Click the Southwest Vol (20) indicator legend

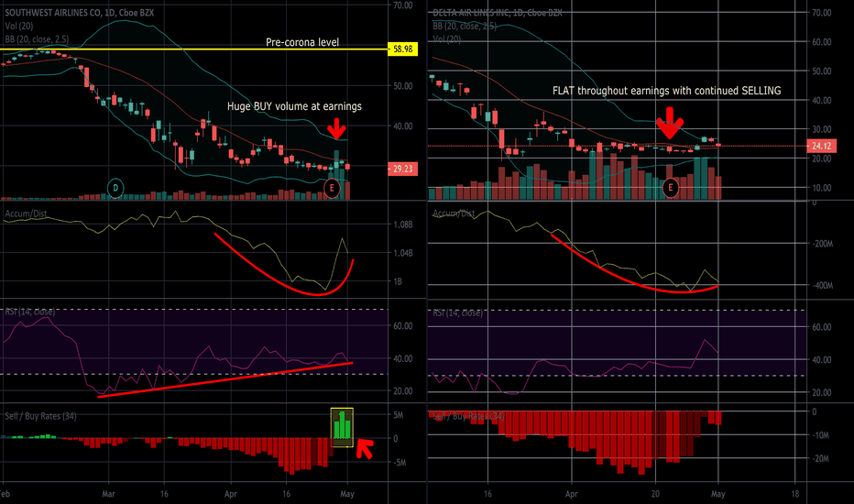[x=19, y=27]
